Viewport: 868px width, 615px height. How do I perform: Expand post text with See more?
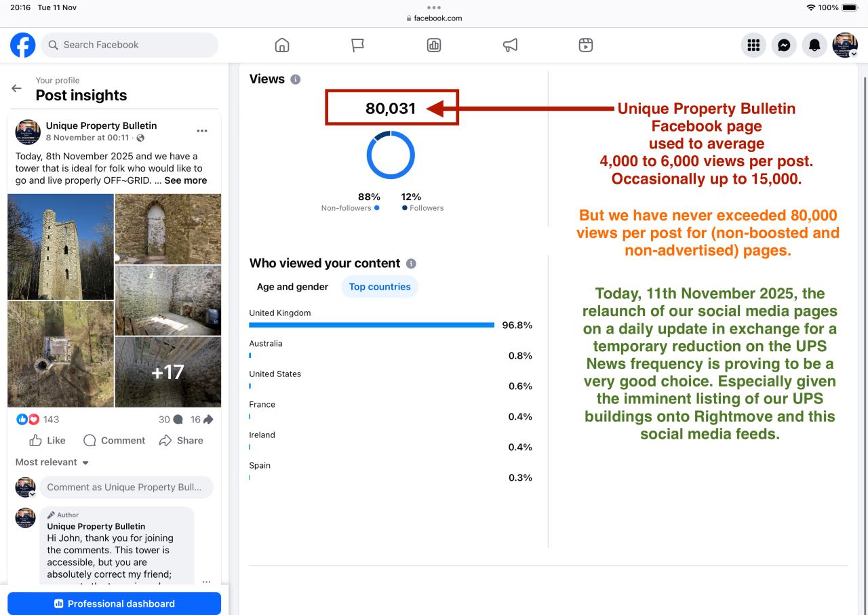(185, 180)
